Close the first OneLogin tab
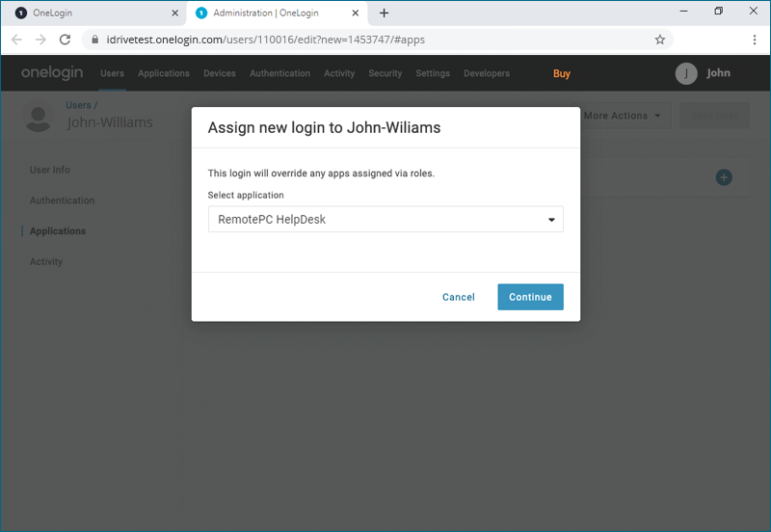 tap(174, 13)
